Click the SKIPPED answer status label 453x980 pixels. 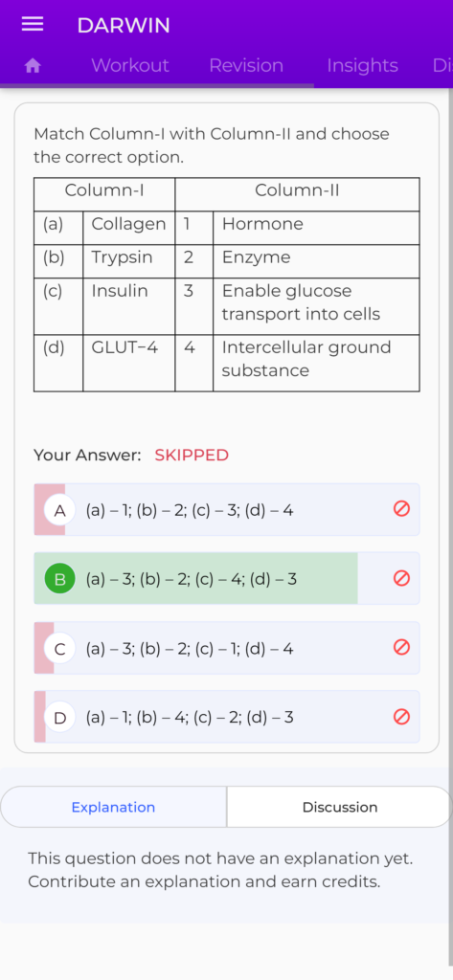[x=192, y=455]
